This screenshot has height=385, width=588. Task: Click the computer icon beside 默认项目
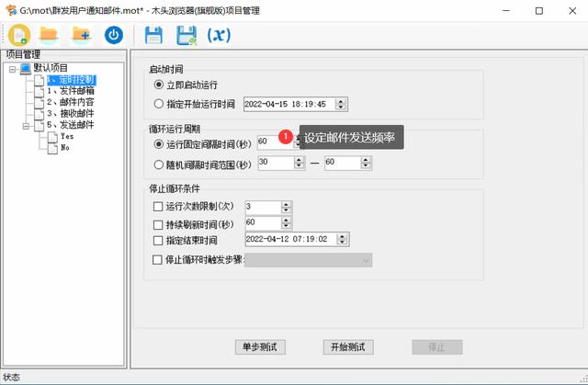[x=26, y=69]
